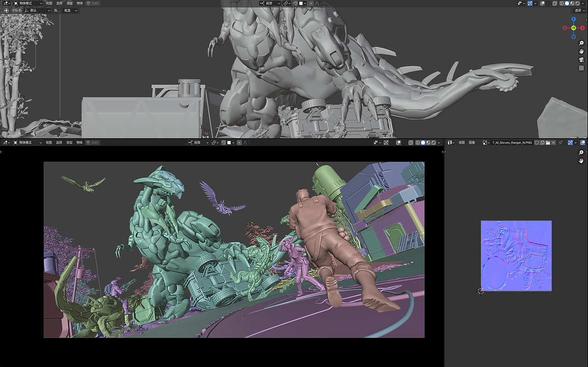This screenshot has height=367, width=588.
Task: Open the 物体模式 mode dropdown in bottom viewport
Action: pyautogui.click(x=28, y=142)
